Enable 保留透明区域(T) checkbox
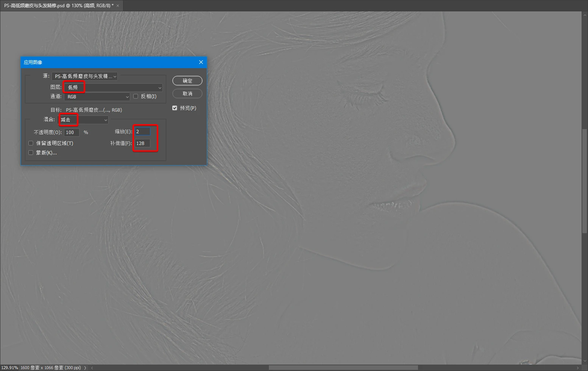Viewport: 588px width, 371px height. point(31,143)
